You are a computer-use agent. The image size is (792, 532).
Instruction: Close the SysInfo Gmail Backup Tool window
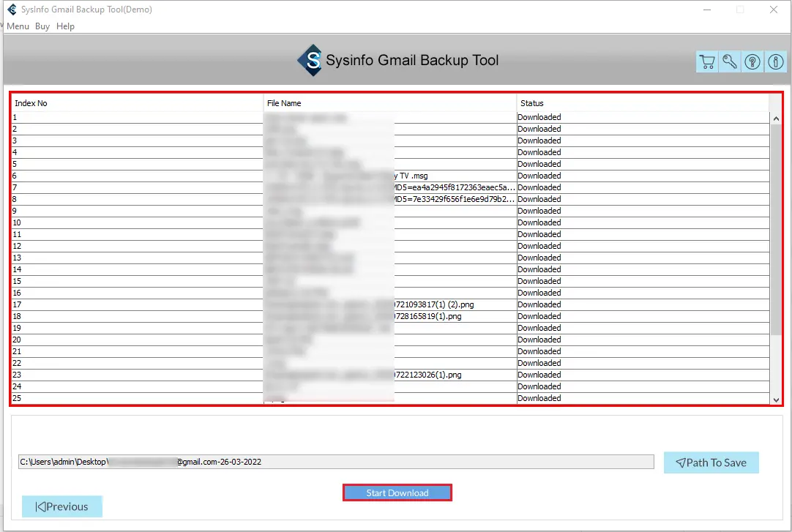773,10
